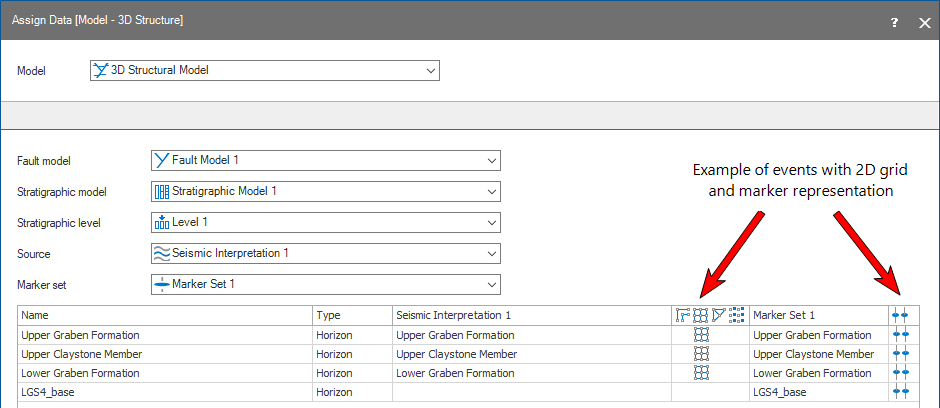940x408 pixels.
Task: Click the marker icon in Marker Set header
Action: pyautogui.click(x=900, y=315)
